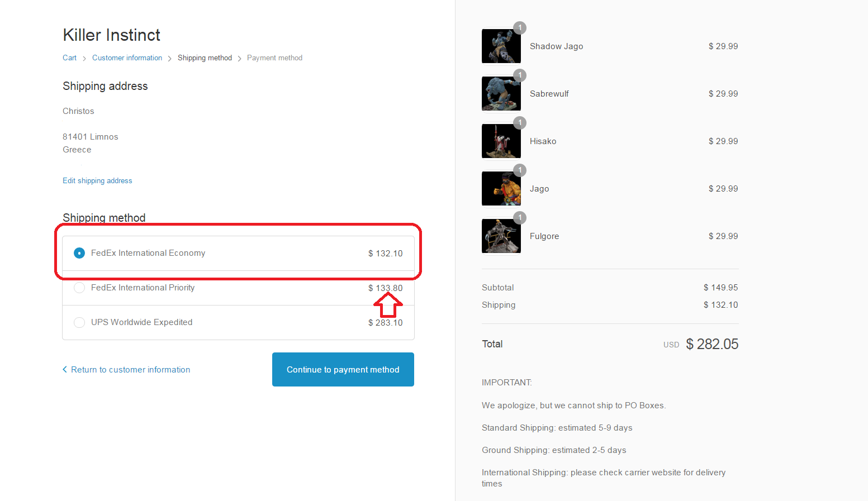Click the Sabrewulf item name
This screenshot has height=501, width=868.
[549, 94]
